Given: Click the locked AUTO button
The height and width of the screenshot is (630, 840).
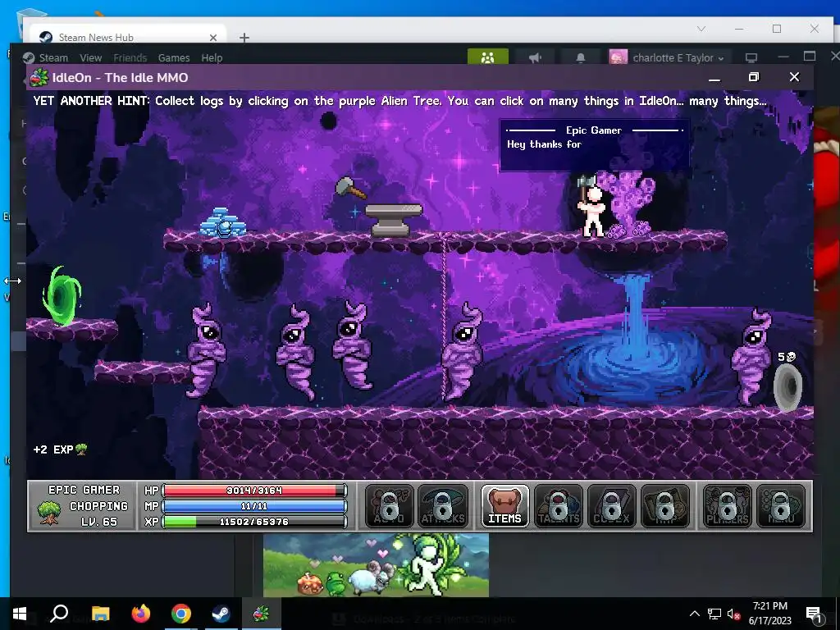Looking at the screenshot, I should 389,506.
